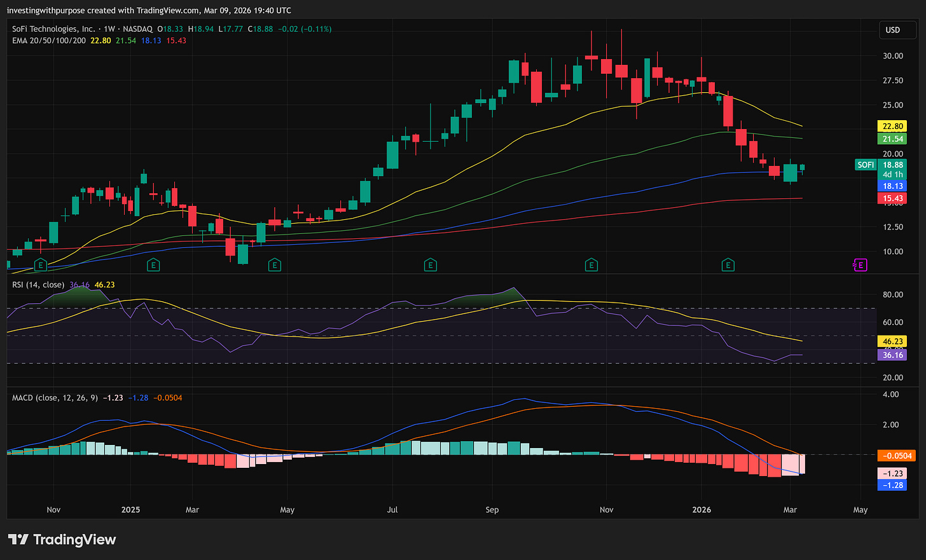Click the change value -0.02 (-0.11%)
This screenshot has width=926, height=560.
coord(305,29)
